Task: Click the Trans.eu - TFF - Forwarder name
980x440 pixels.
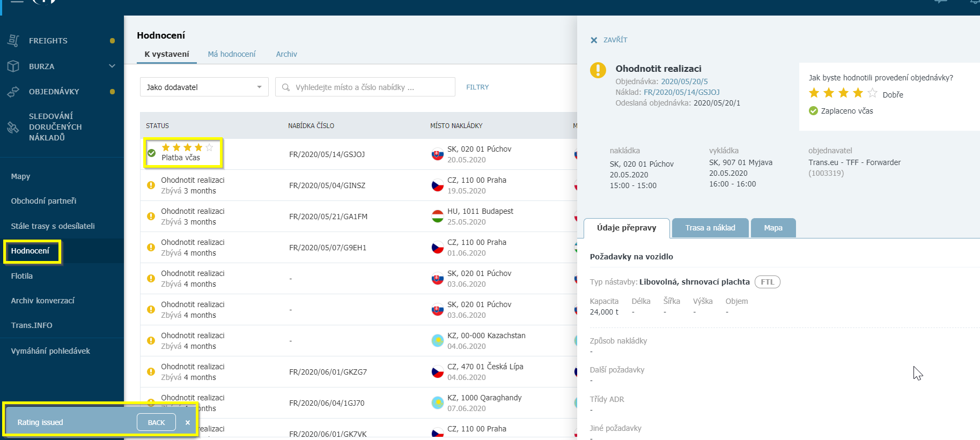Action: point(854,162)
